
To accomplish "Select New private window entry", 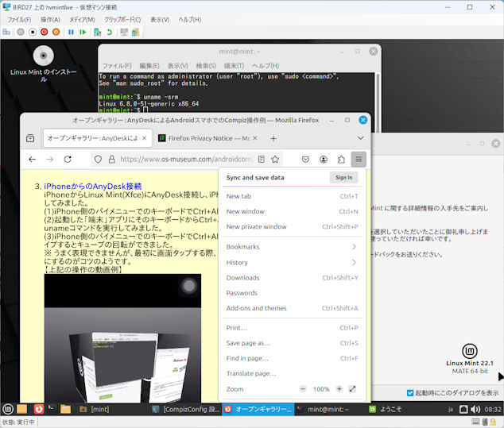I will pos(292,226).
